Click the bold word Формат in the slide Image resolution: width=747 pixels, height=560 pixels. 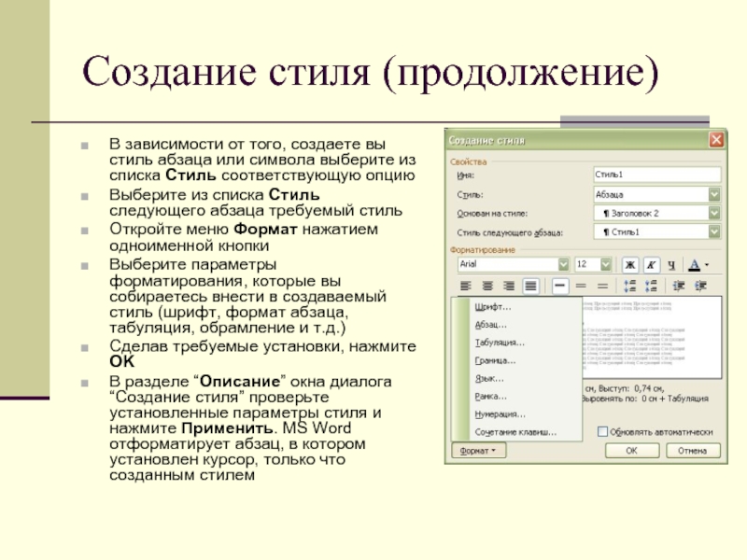pos(265,229)
